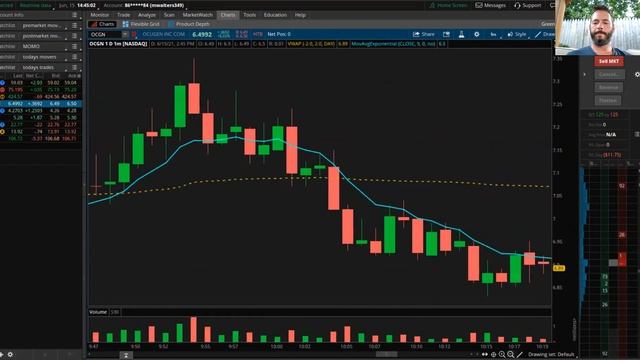The image size is (640, 360).
Task: Open the todays trades watchlist menu icon
Action: coord(74,67)
